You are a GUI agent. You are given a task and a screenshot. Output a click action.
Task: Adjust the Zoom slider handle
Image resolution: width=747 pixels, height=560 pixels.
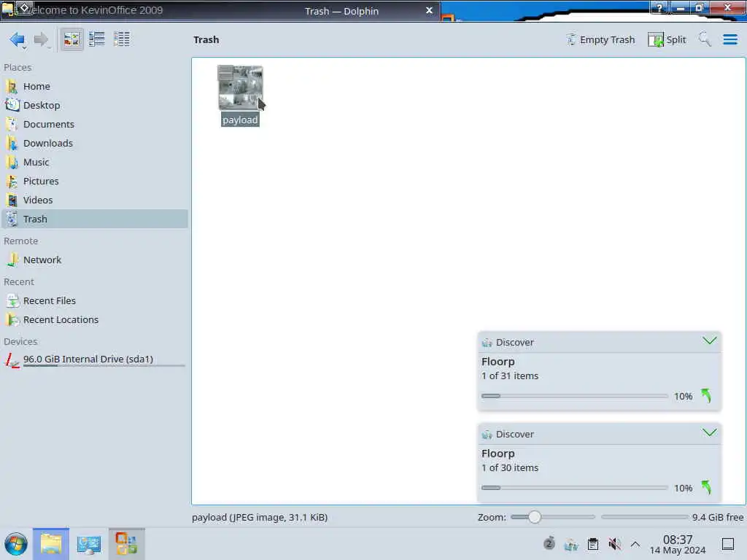535,517
